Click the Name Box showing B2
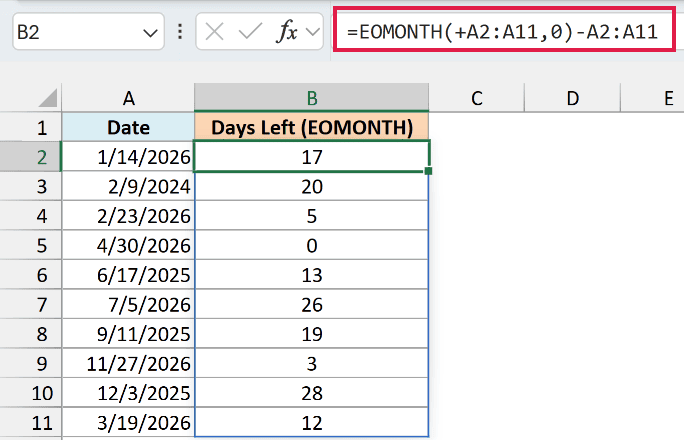 pos(89,32)
